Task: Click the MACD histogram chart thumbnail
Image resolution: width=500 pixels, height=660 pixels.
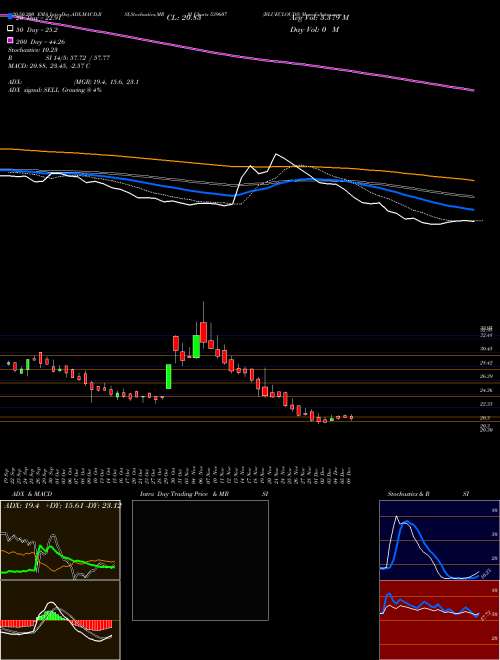Action: pyautogui.click(x=61, y=620)
